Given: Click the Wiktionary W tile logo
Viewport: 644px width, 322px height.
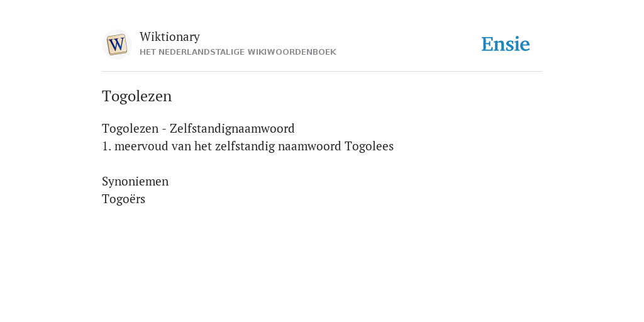Looking at the screenshot, I should click(116, 45).
